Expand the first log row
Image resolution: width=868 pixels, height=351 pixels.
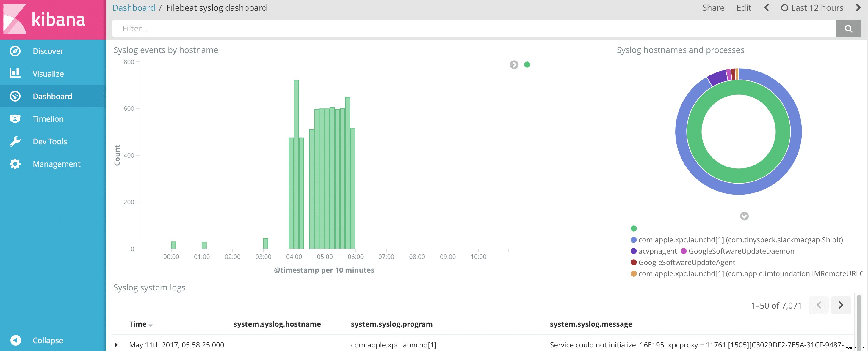pyautogui.click(x=117, y=344)
